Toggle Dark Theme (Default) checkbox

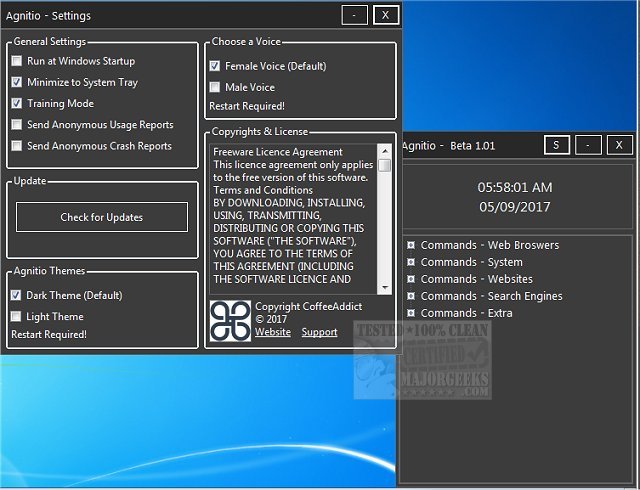pyautogui.click(x=16, y=295)
